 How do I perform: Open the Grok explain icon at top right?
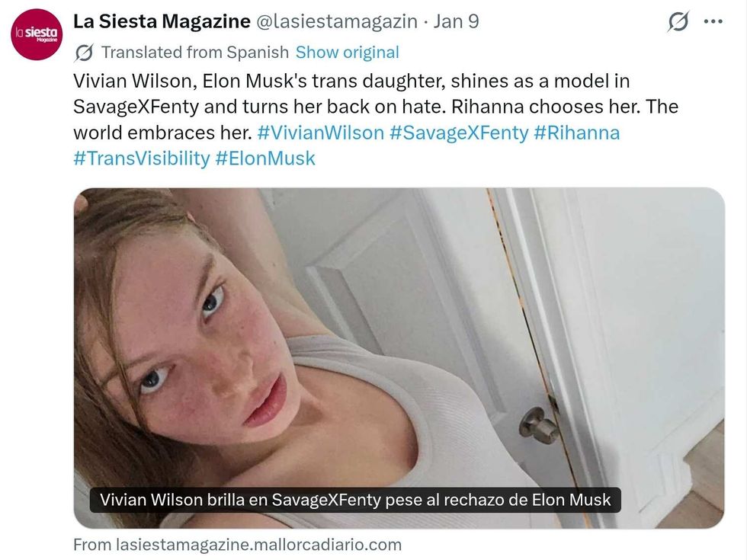(678, 22)
